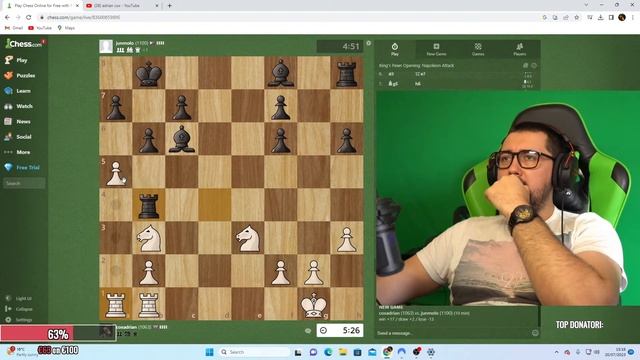The image size is (640, 360).
Task: Select the white rook on a1
Action: coord(116,304)
